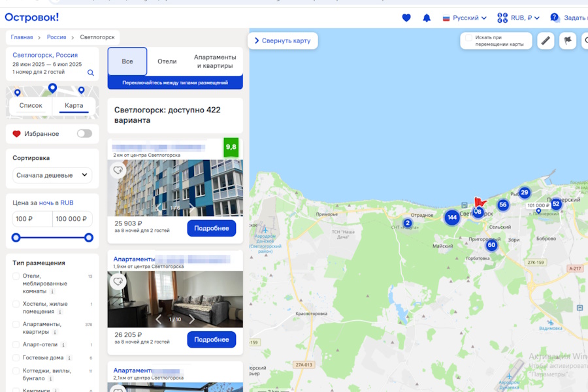This screenshot has height=392, width=588.
Task: Open favorites via the header heart icon
Action: [406, 18]
